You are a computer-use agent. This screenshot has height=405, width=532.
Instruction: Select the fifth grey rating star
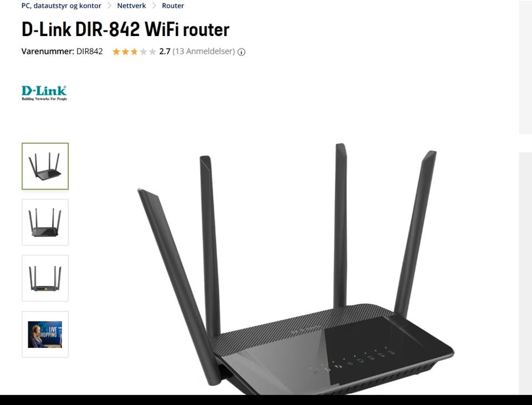[x=153, y=52]
